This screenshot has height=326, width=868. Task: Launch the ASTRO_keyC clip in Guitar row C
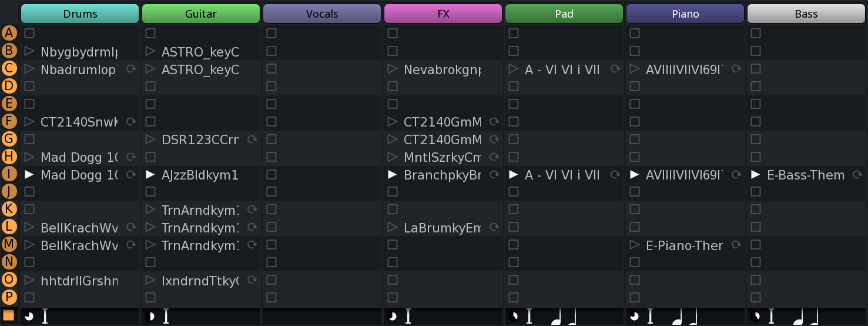pos(150,69)
